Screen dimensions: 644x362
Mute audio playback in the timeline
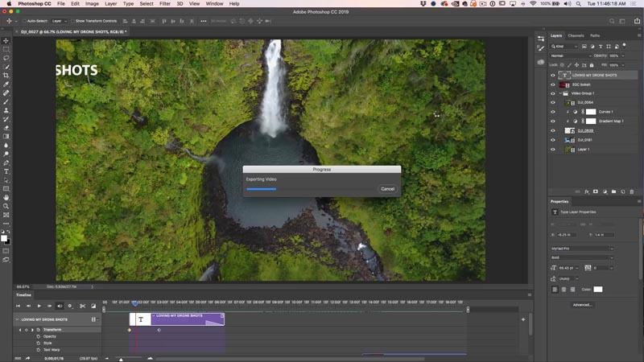(60, 306)
